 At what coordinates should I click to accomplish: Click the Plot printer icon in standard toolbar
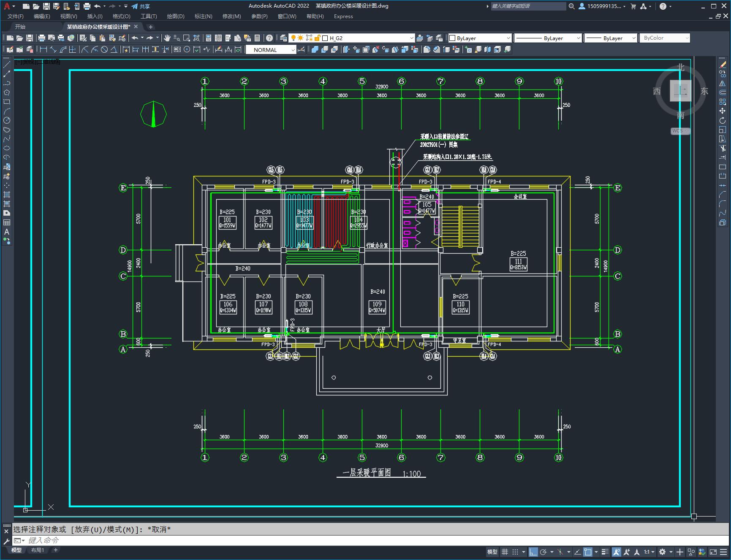[42, 38]
